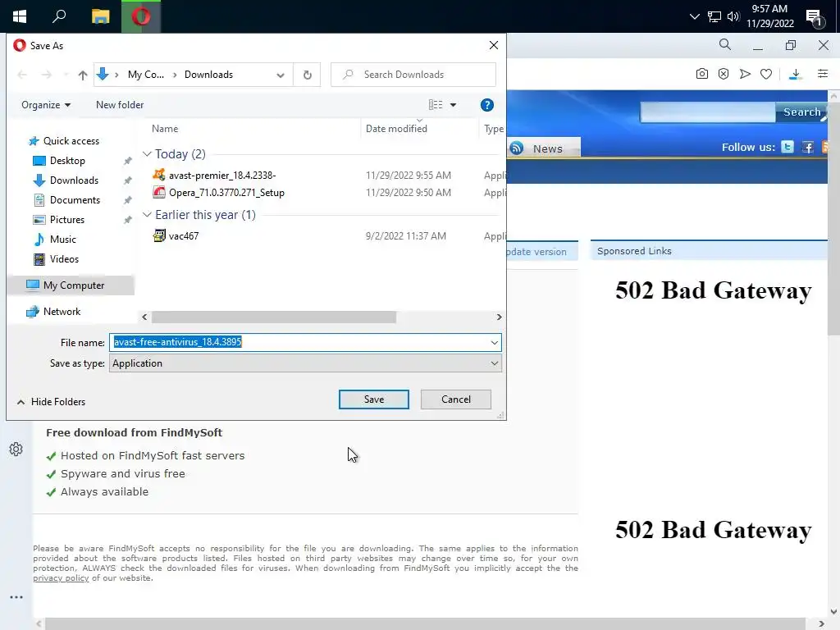Open the Windows Start menu
The width and height of the screenshot is (840, 630).
click(20, 16)
